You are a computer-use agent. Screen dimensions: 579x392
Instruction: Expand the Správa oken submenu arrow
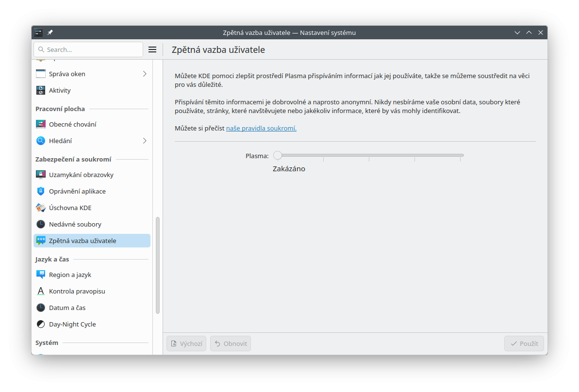click(x=145, y=74)
